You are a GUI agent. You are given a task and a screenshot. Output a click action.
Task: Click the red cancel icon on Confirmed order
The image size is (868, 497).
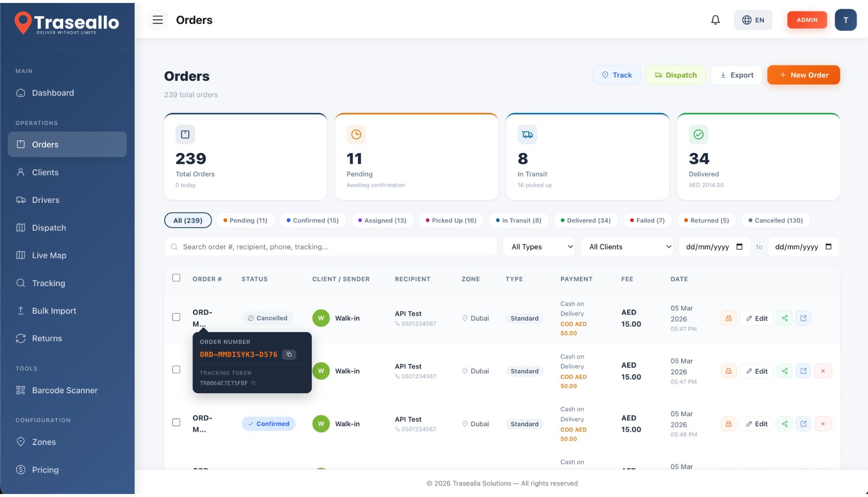point(823,424)
